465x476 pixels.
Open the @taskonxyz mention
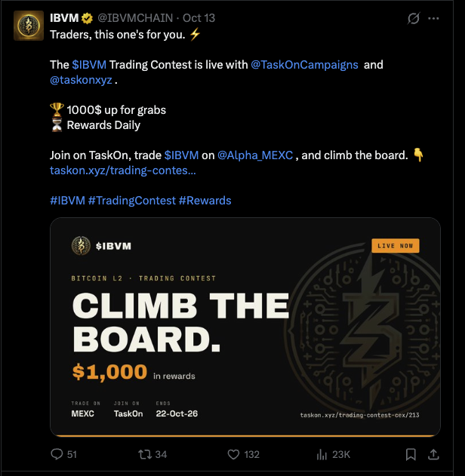point(81,80)
